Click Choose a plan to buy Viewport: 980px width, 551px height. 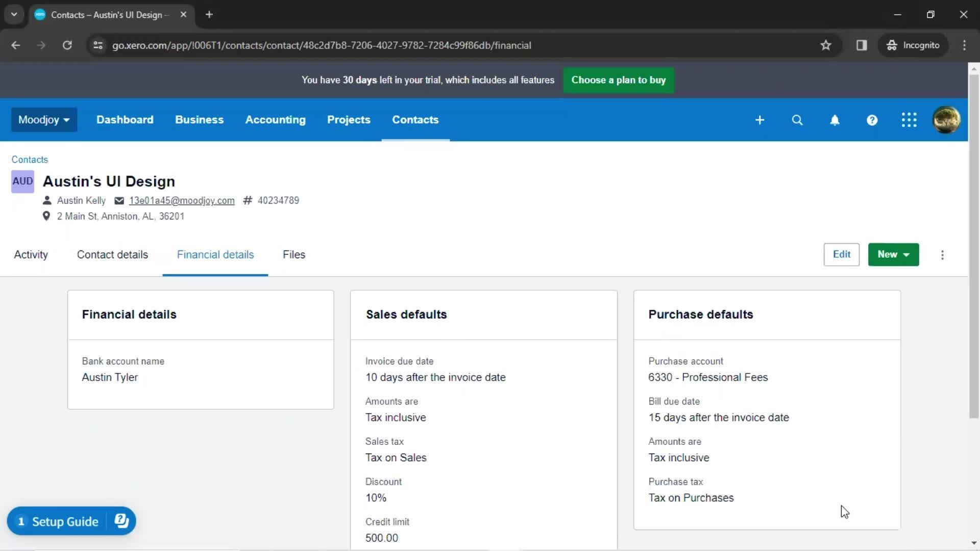618,80
